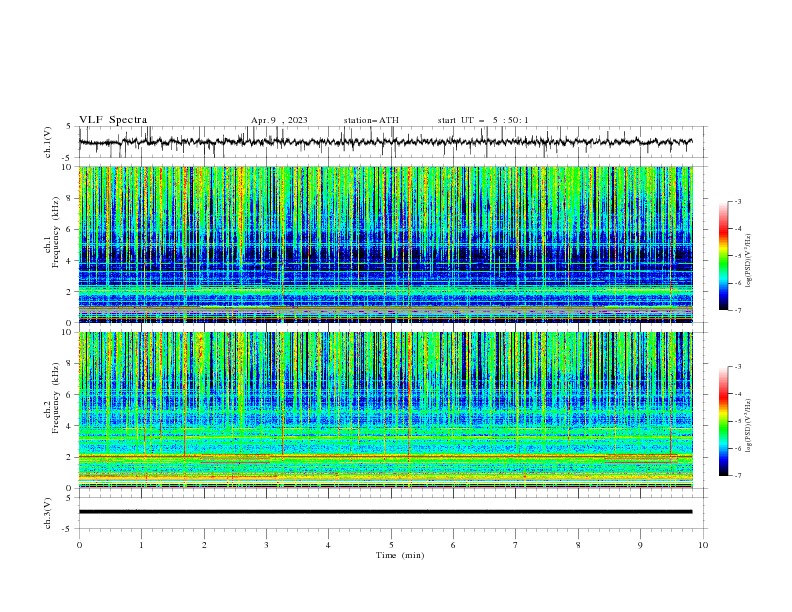Viewport: 792px width, 612px height.
Task: Click the '-3' value on ch.1 colorbar
Action: tap(738, 201)
